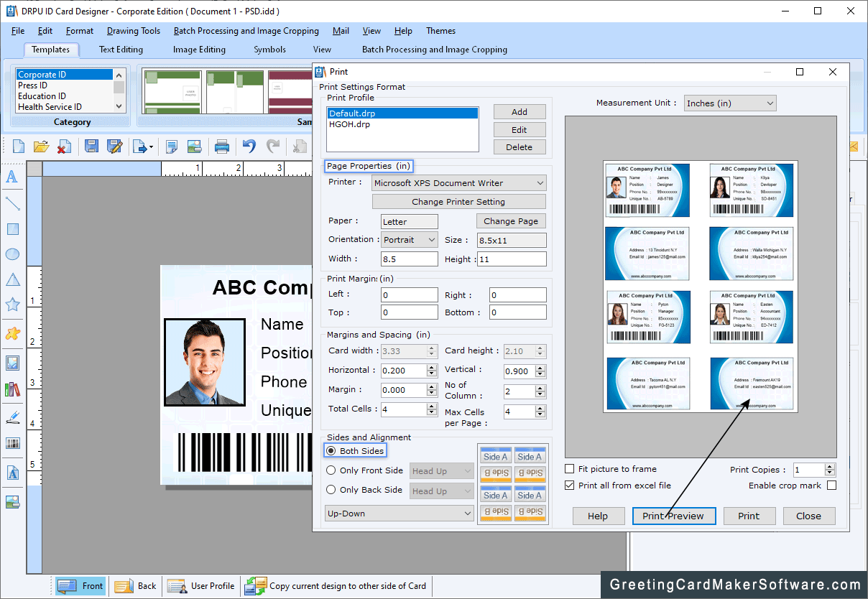
Task: Click the Change Page button
Action: pos(511,221)
